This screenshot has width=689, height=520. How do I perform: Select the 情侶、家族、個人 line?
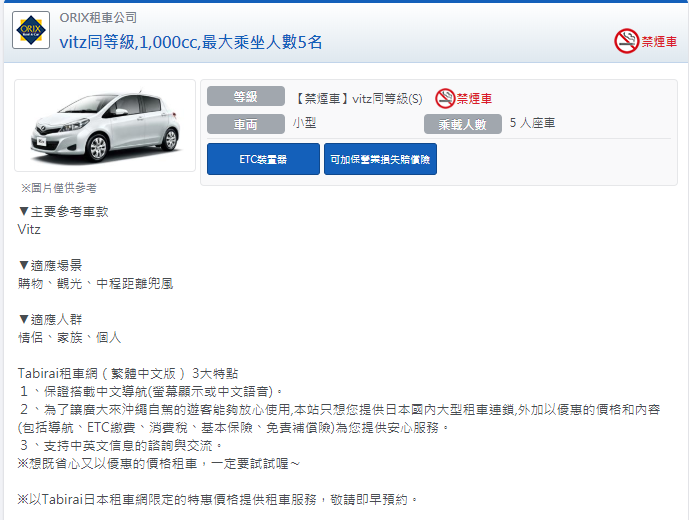(69, 338)
